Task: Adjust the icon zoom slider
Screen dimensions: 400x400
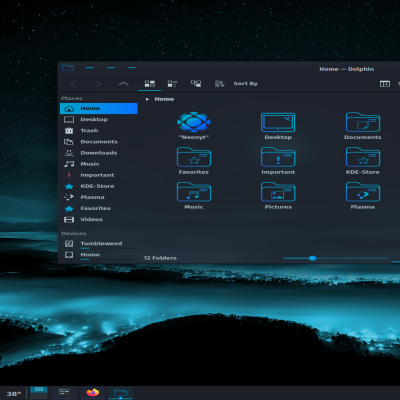Action: (312, 258)
